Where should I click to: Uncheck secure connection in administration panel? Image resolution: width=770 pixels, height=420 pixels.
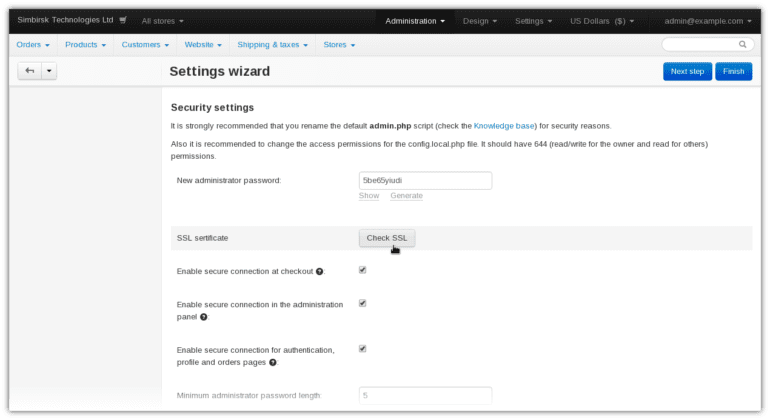[362, 303]
